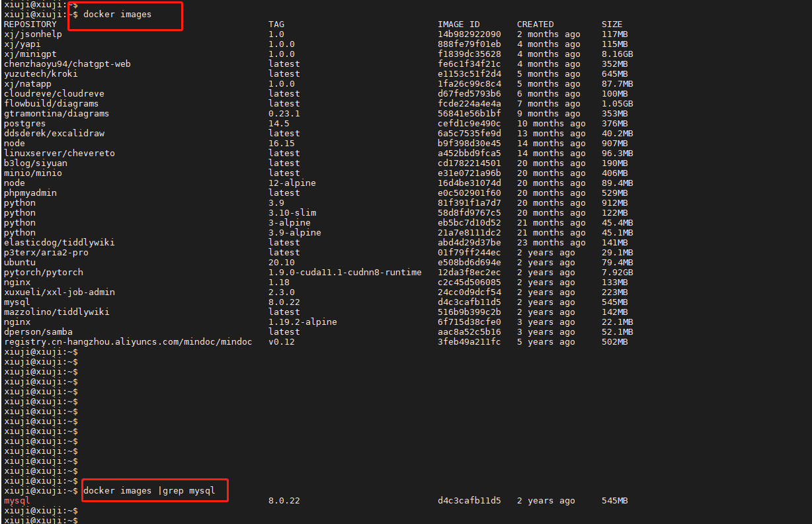Click repository minio/minio
The height and width of the screenshot is (524, 812).
tap(33, 173)
